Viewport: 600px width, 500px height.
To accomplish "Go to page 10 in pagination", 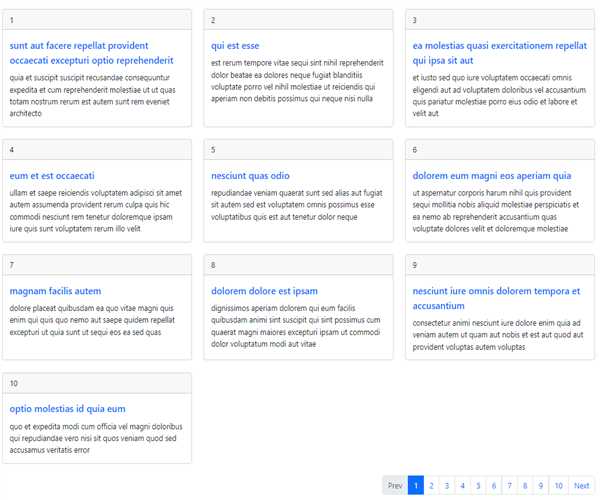I will pyautogui.click(x=558, y=486).
